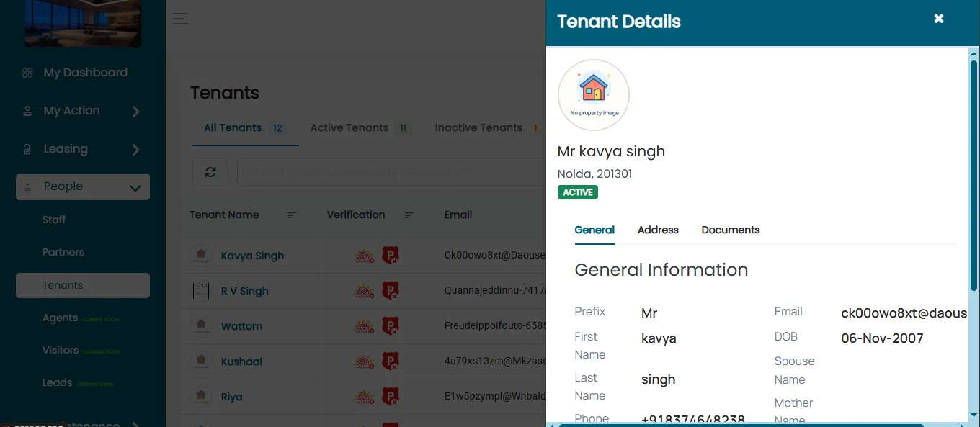Click the avatar icon beside R V Singh
The width and height of the screenshot is (980, 427).
[x=201, y=291]
